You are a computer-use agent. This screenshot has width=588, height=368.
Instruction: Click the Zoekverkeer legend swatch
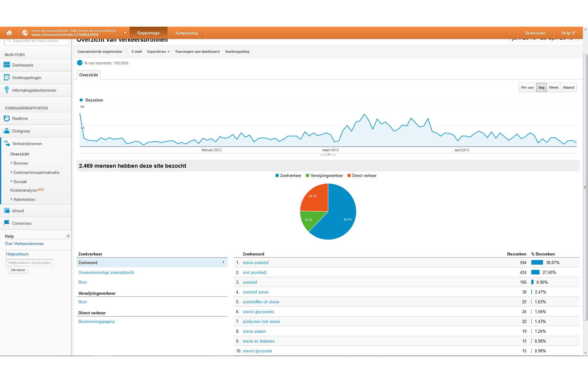point(277,175)
